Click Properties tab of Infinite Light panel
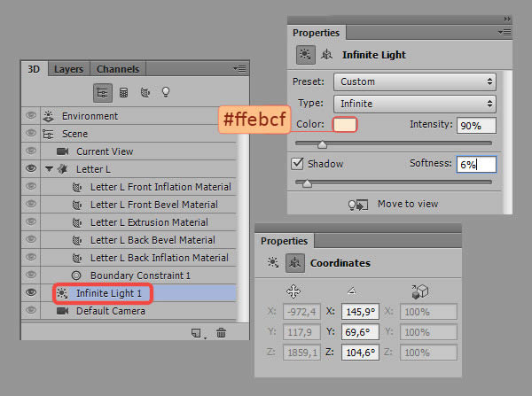This screenshot has height=396, width=532. pyautogui.click(x=316, y=33)
